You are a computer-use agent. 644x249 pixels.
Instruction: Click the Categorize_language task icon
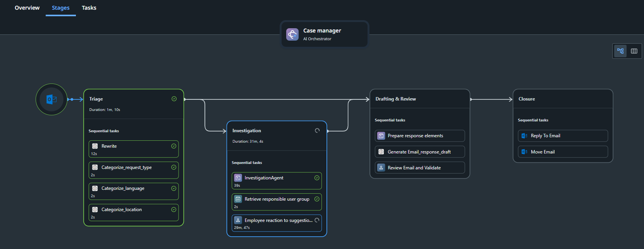click(95, 188)
